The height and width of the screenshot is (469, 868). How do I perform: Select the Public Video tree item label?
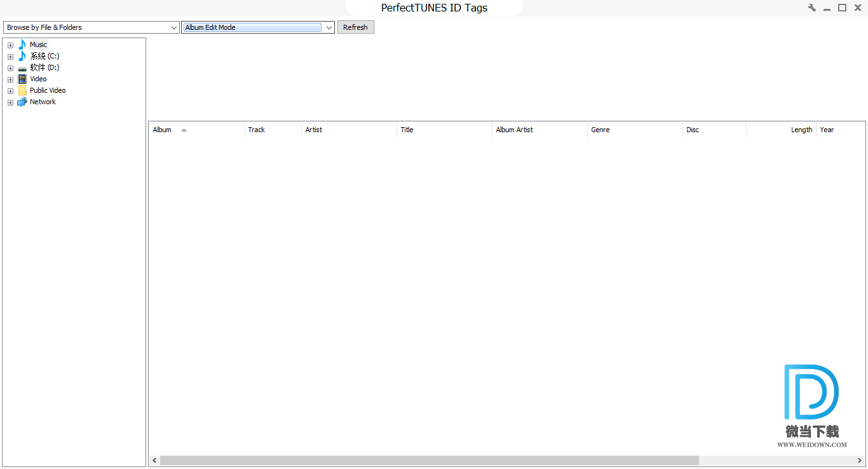click(x=48, y=90)
